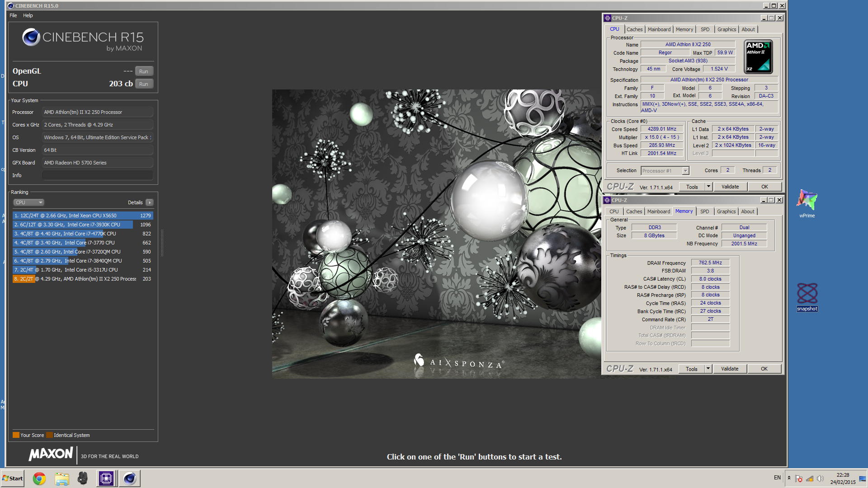
Task: Switch to SPD tab in bottom CPU-Z
Action: [x=704, y=211]
